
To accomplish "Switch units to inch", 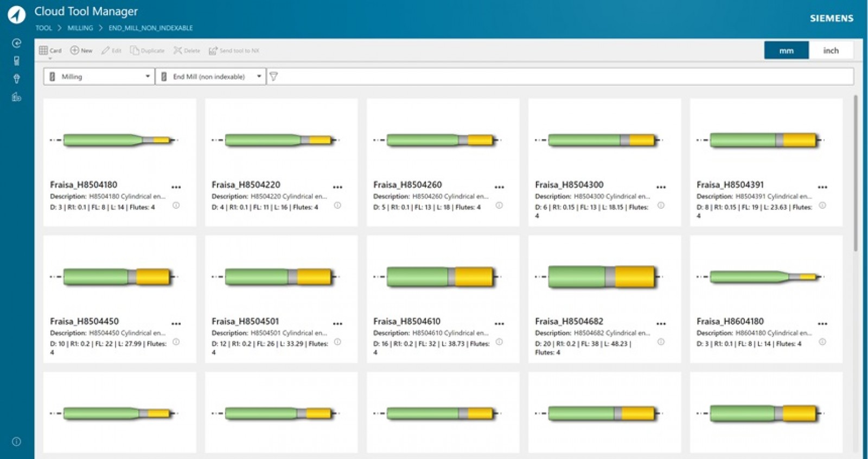I will click(x=830, y=50).
